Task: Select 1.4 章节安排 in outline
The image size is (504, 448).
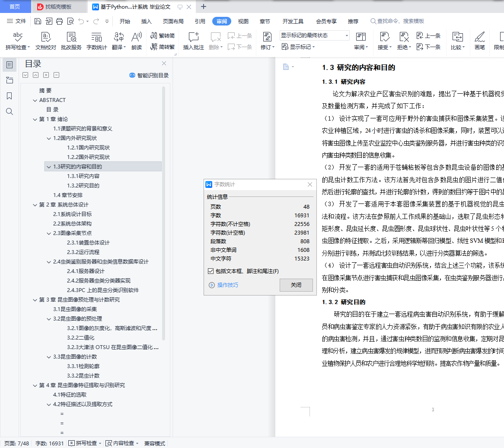Action: pos(68,195)
